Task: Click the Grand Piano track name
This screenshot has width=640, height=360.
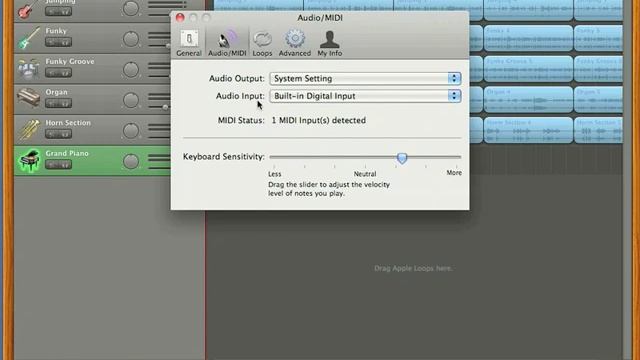Action: pos(67,153)
